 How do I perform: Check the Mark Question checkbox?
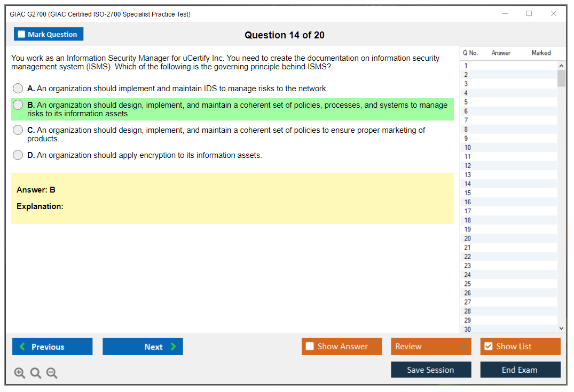[x=21, y=34]
